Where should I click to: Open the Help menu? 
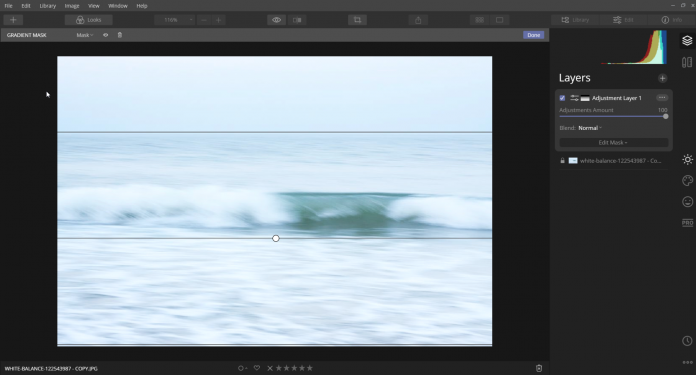tap(142, 6)
